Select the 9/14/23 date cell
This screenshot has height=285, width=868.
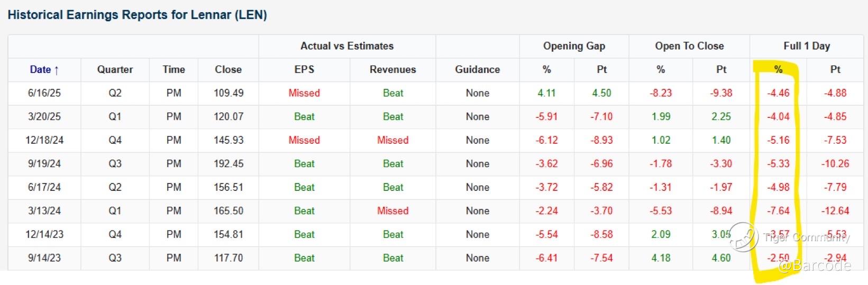(44, 258)
